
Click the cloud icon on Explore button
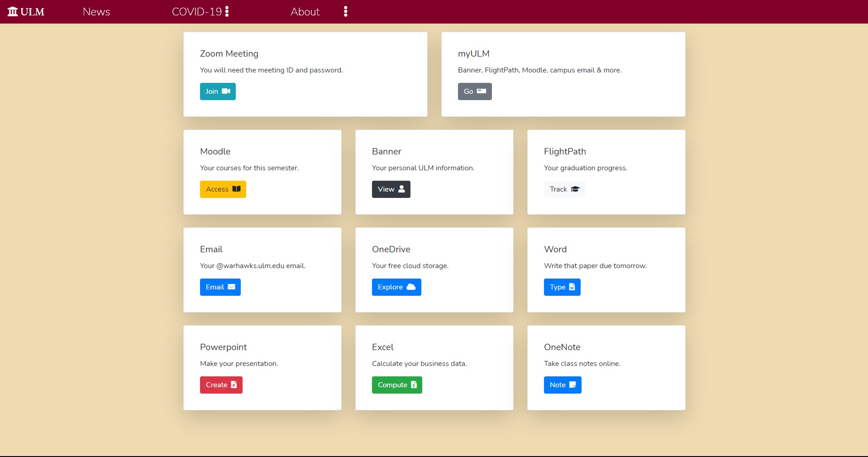pos(410,287)
